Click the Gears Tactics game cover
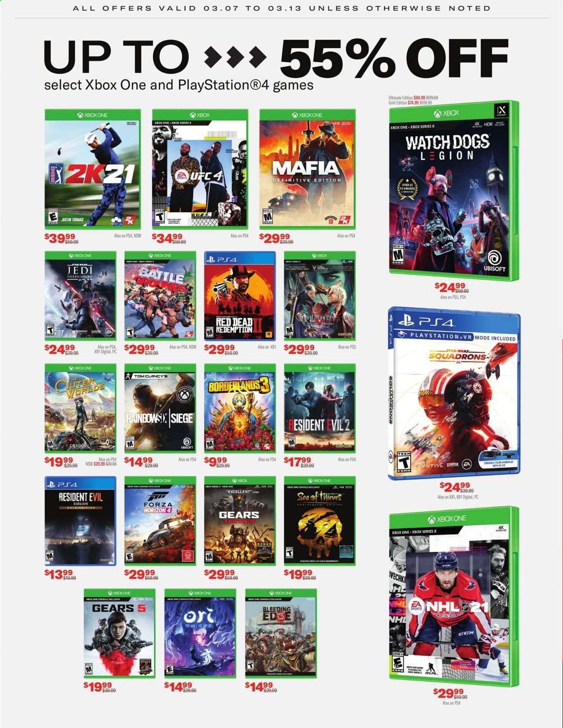The image size is (563, 728). click(240, 521)
